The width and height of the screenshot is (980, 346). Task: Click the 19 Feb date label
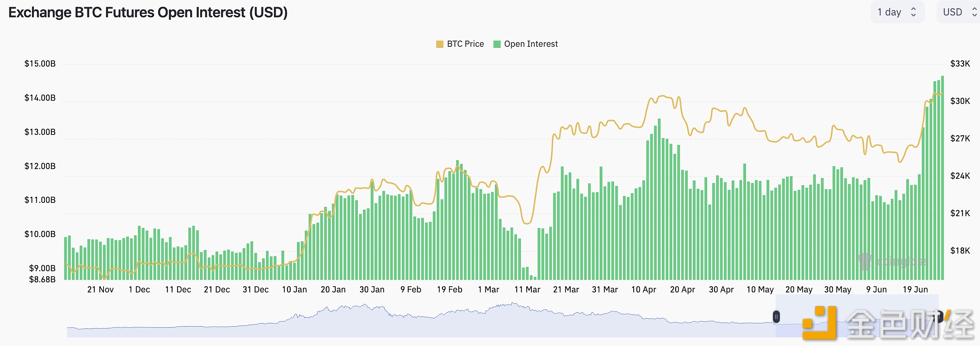450,290
